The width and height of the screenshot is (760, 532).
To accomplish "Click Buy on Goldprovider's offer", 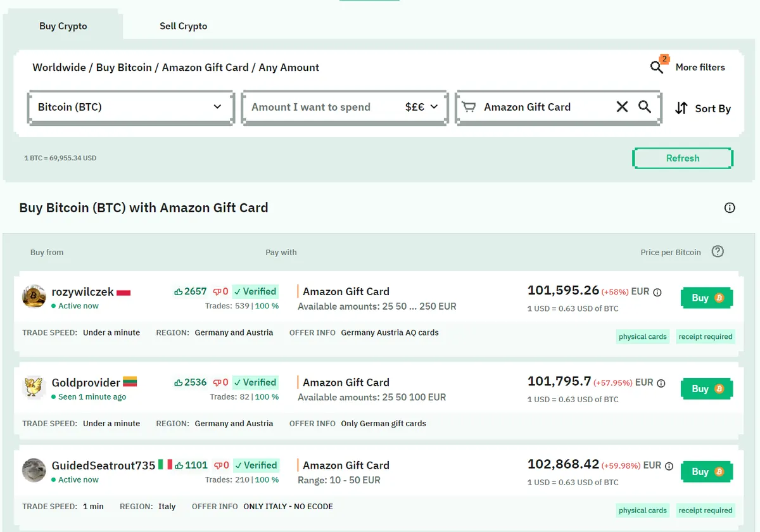I will tap(707, 389).
